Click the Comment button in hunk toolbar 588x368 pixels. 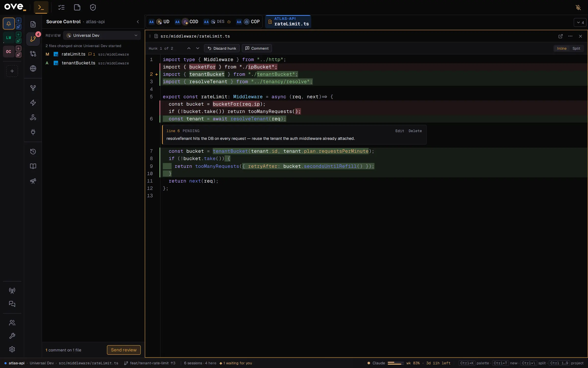257,48
